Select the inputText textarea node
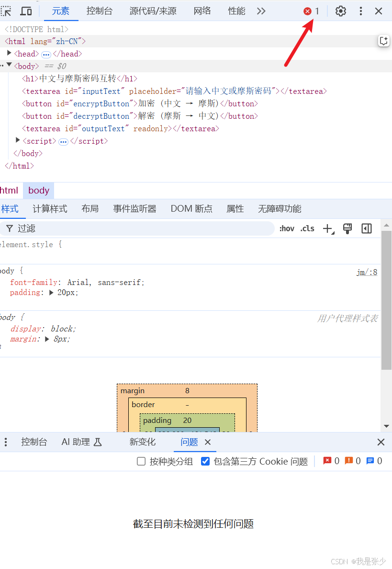Image resolution: width=392 pixels, height=569 pixels. tap(174, 91)
